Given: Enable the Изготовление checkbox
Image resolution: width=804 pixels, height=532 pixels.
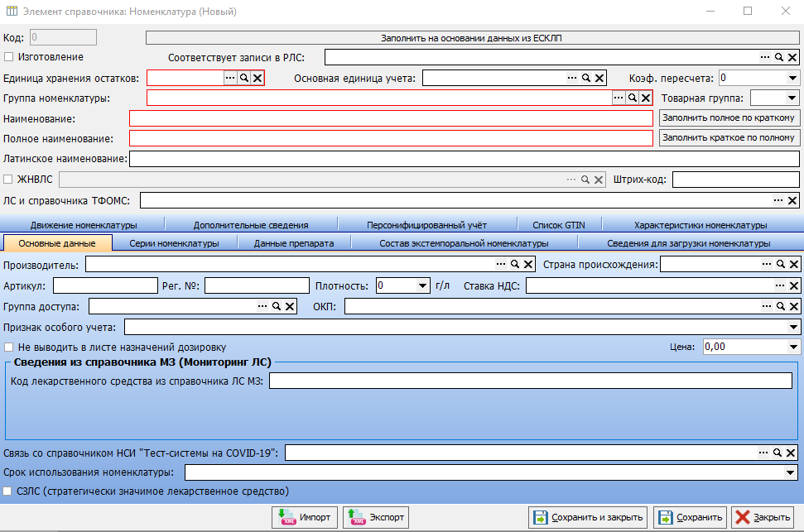Looking at the screenshot, I should [x=9, y=57].
